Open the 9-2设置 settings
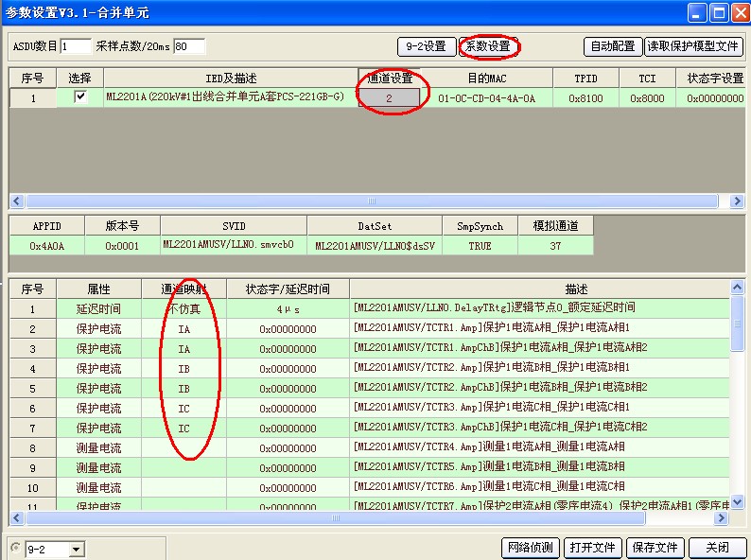 (426, 46)
